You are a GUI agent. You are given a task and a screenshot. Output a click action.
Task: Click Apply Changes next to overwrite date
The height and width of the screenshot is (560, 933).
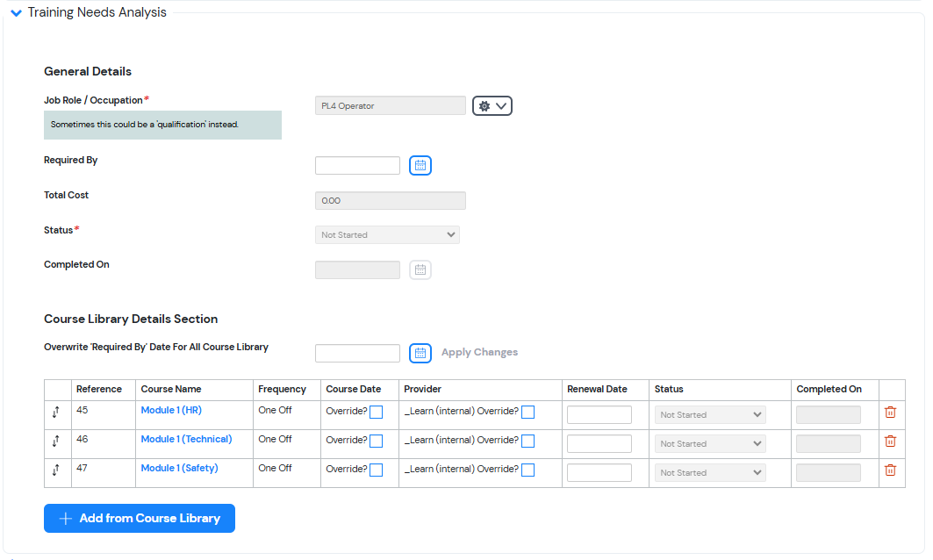point(479,353)
